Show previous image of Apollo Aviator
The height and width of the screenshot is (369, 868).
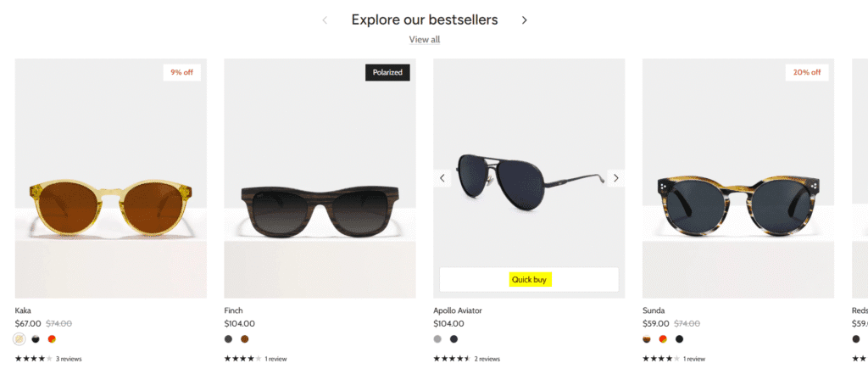(442, 178)
